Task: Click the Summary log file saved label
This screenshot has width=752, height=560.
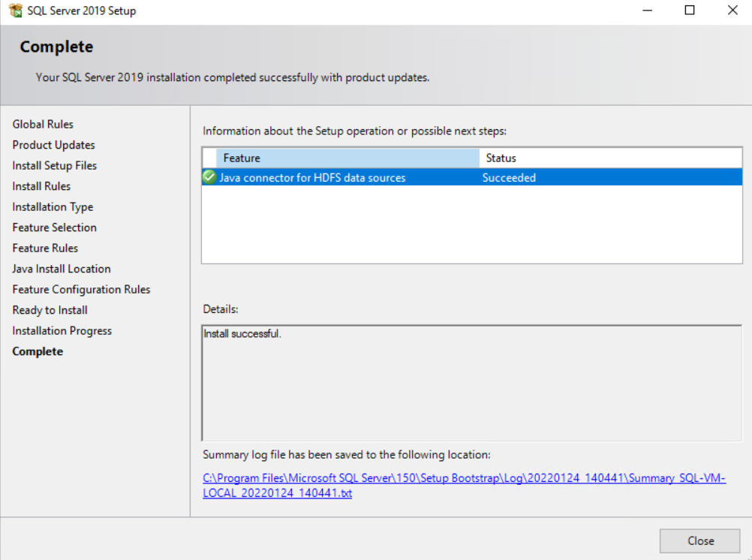Action: [x=346, y=454]
